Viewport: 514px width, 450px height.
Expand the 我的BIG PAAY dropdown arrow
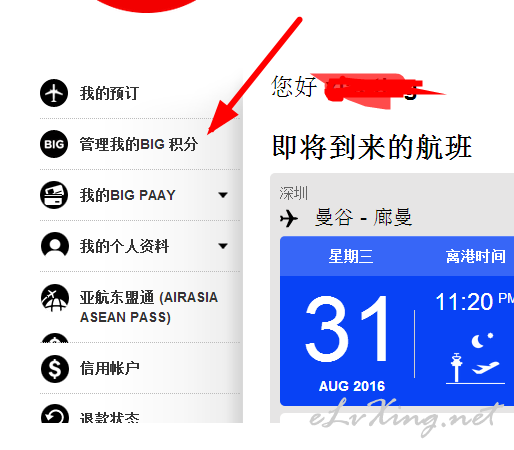pos(223,195)
